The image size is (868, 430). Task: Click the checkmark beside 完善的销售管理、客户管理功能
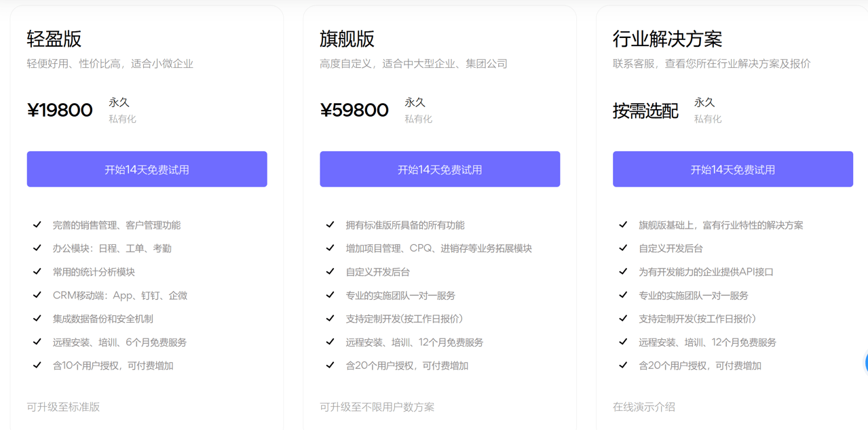click(x=37, y=224)
